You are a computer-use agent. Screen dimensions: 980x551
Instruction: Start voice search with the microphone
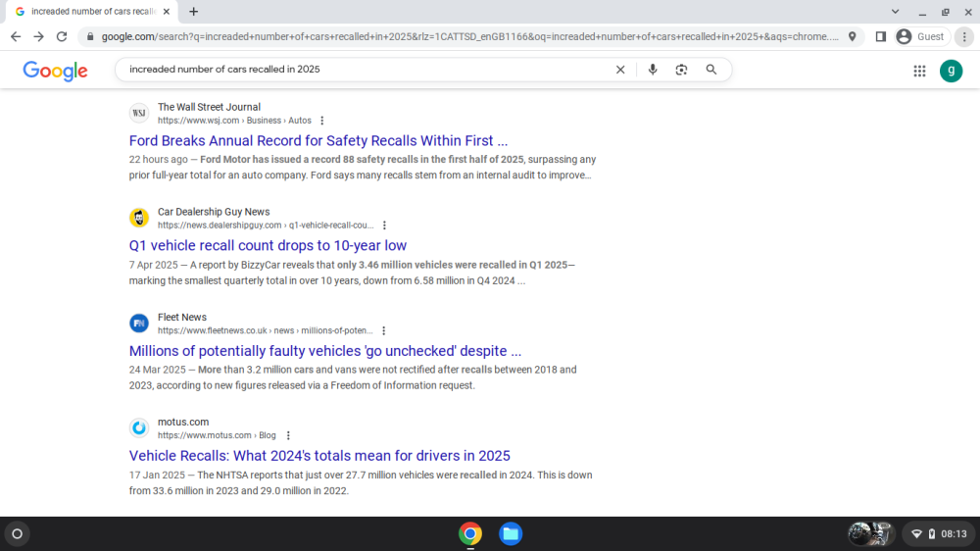[x=653, y=70]
